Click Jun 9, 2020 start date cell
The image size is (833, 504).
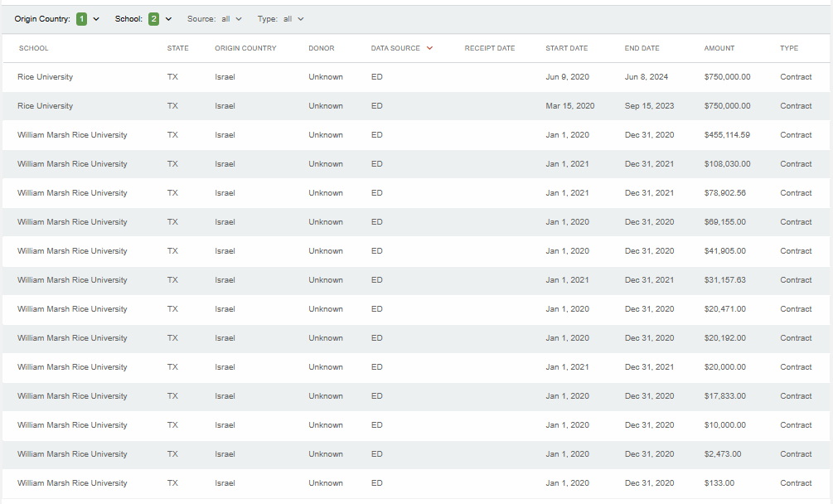[x=568, y=77]
